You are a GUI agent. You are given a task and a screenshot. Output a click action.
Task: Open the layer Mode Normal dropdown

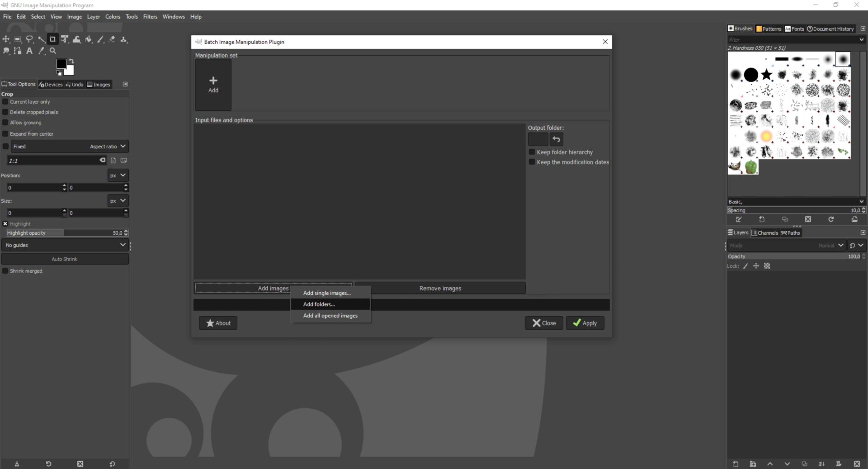pos(787,246)
